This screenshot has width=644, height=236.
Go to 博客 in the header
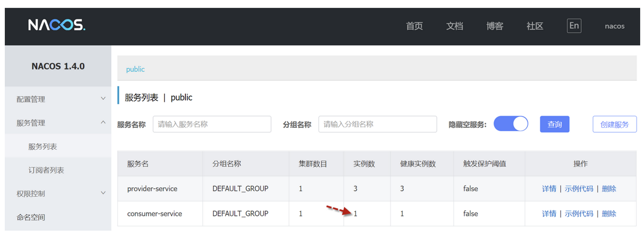[x=495, y=26]
